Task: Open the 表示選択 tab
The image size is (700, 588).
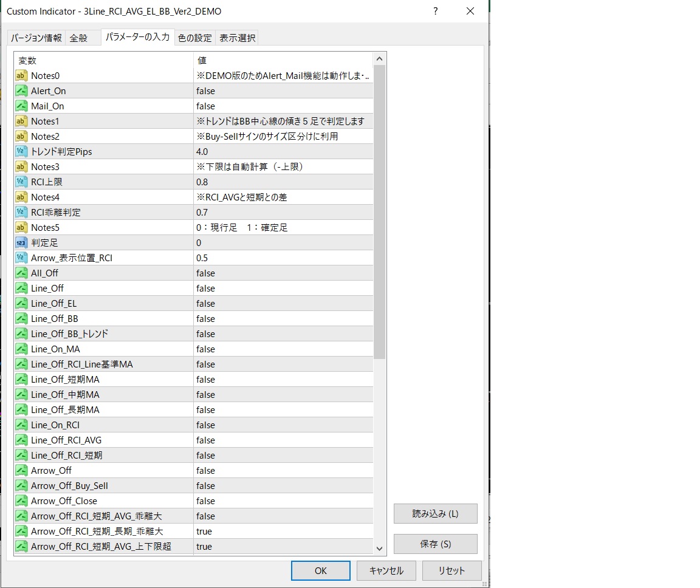Action: point(237,38)
